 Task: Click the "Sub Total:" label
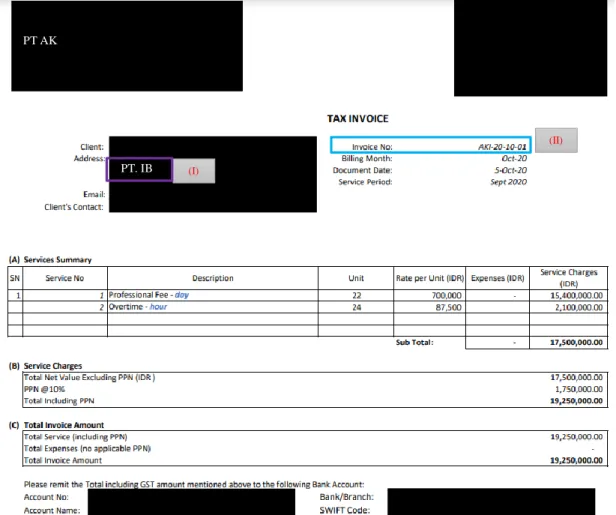pyautogui.click(x=414, y=342)
